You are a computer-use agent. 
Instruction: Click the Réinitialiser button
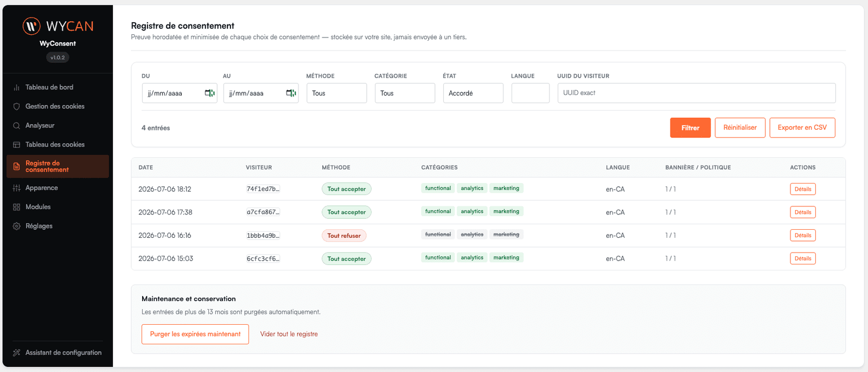[x=740, y=128]
